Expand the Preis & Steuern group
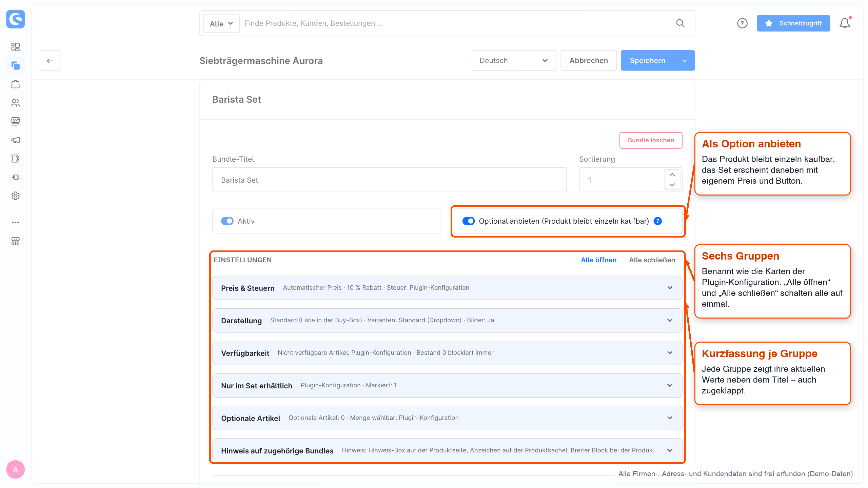The height and width of the screenshot is (488, 868). click(447, 288)
